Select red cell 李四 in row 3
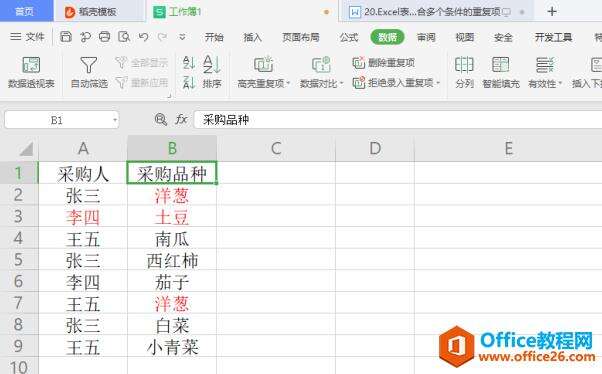 (83, 217)
